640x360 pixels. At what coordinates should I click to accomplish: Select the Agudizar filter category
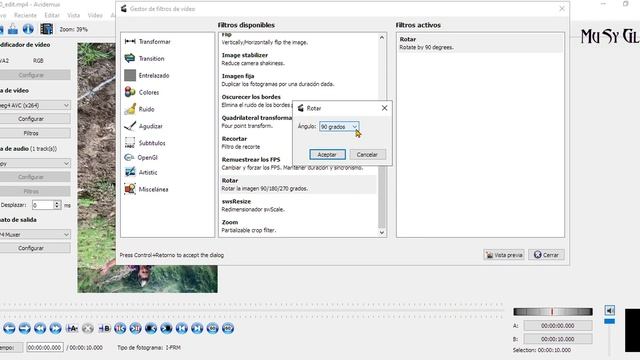[x=143, y=126]
